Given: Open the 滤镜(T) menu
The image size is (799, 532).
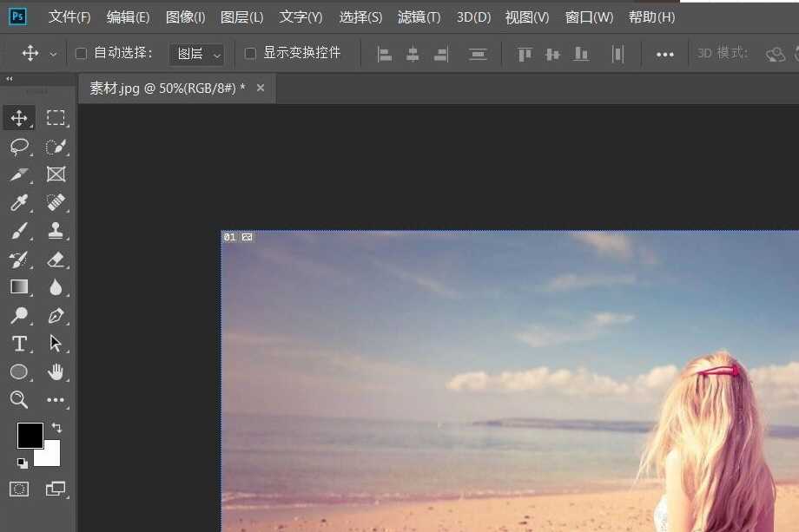Looking at the screenshot, I should point(419,17).
